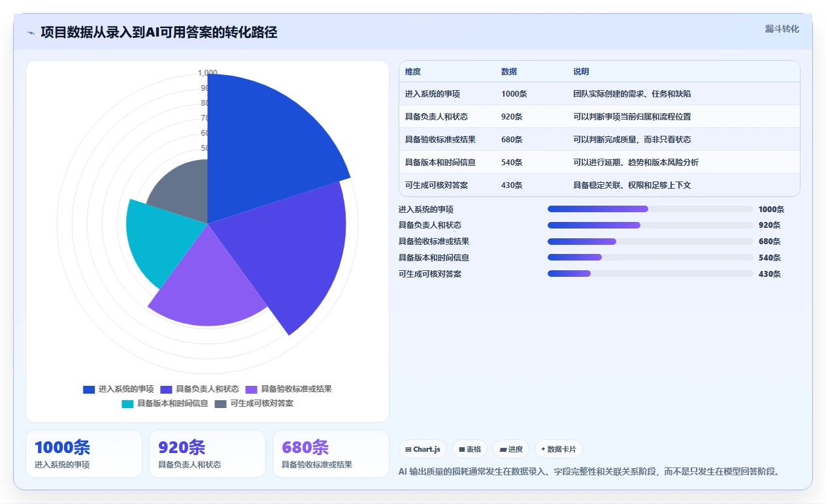Click the 1,000 axis label on the chart
The width and height of the screenshot is (826, 504).
pyautogui.click(x=208, y=73)
